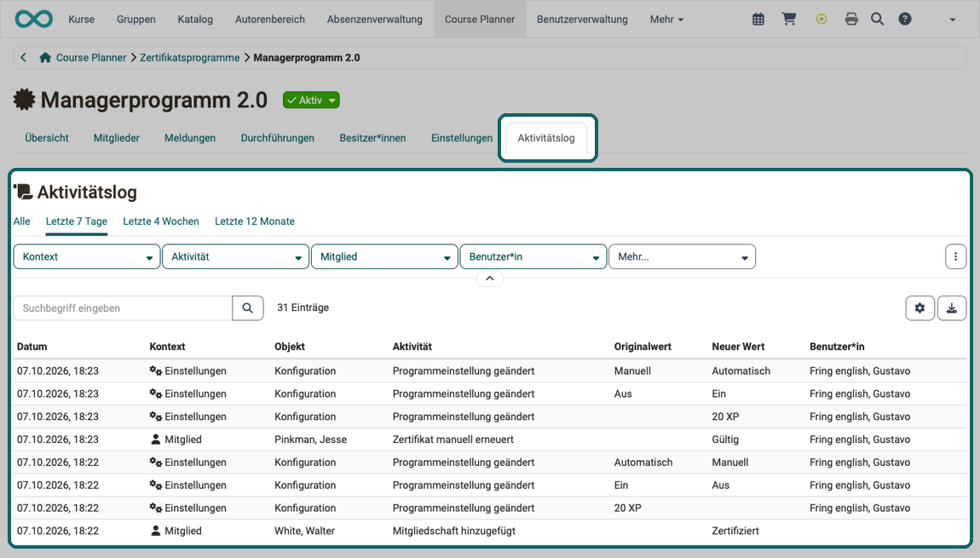The height and width of the screenshot is (558, 980).
Task: Sort by Datum column header
Action: point(32,347)
